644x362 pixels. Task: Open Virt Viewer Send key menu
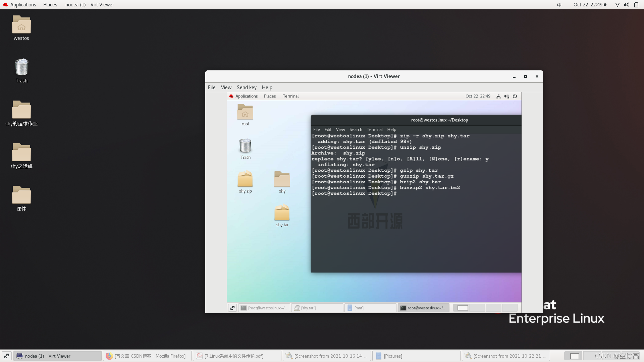[x=247, y=87]
